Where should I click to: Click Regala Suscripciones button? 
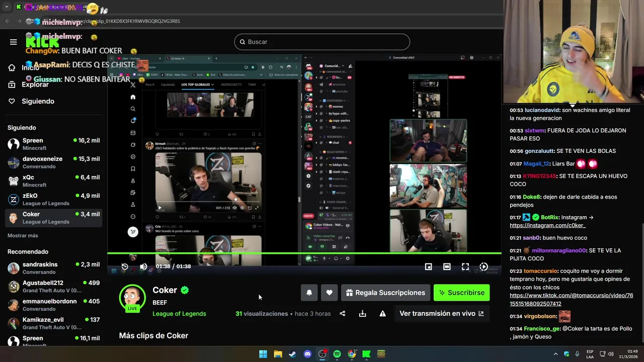pos(385,293)
